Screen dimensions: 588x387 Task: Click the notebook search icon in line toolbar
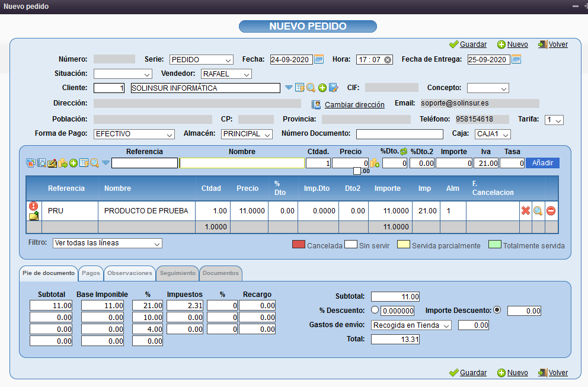(x=41, y=163)
